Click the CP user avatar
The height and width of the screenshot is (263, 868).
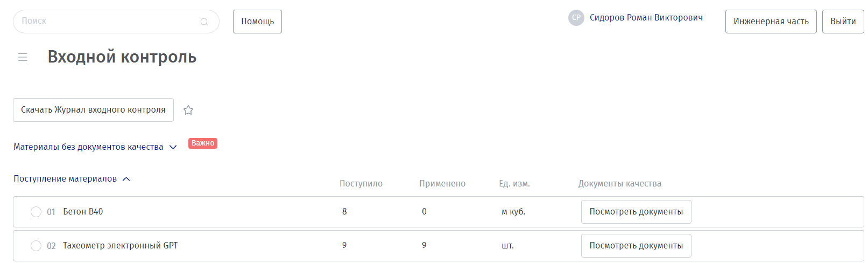point(576,18)
